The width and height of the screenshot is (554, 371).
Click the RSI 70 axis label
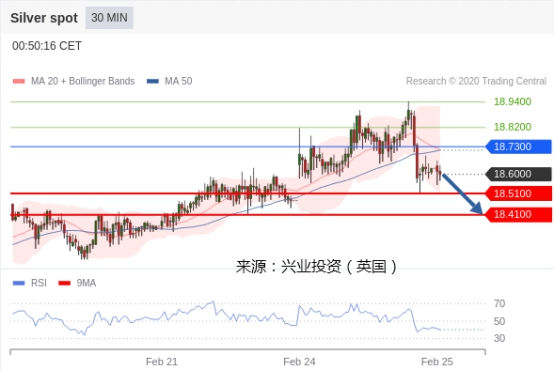coord(499,304)
